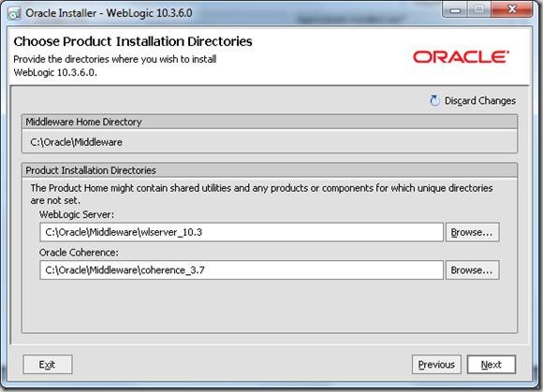Click the Middleware Home Directory header
The width and height of the screenshot is (543, 392).
coord(270,122)
